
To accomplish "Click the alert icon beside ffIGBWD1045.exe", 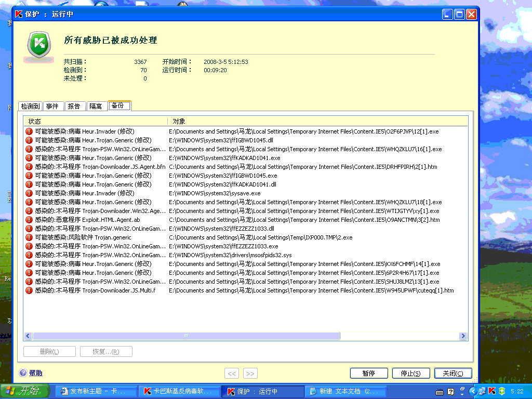I will click(29, 176).
